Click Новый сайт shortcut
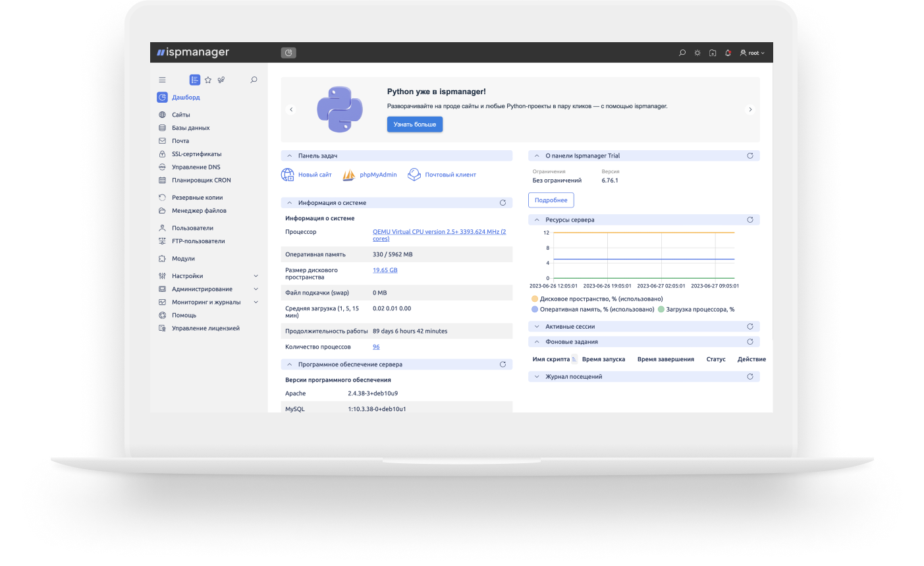Screen dimensions: 924x566 point(306,175)
